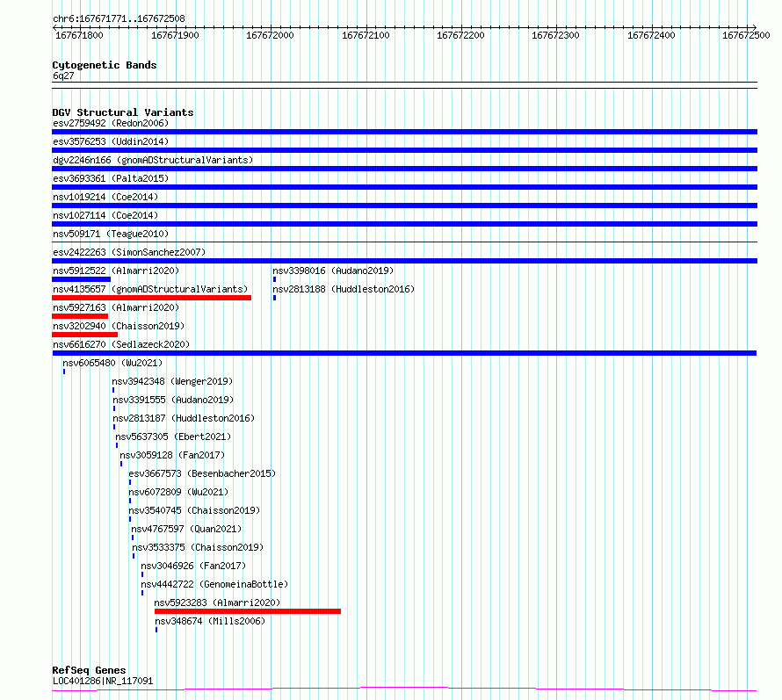Select nsv3202940 (Chaisson2019) label

point(119,326)
